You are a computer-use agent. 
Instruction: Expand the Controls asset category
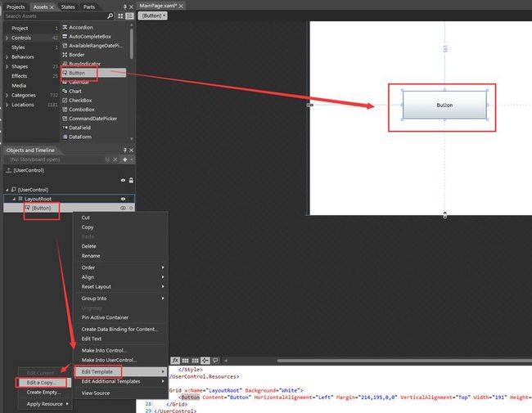[7, 38]
